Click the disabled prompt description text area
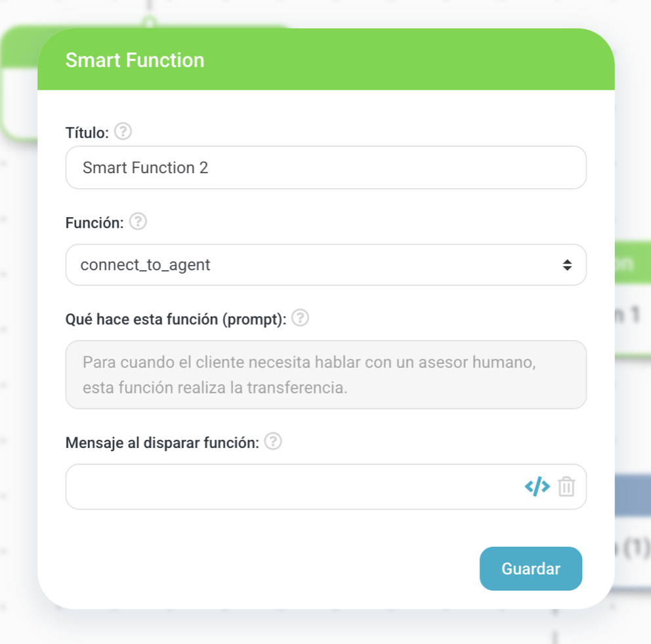 point(325,374)
